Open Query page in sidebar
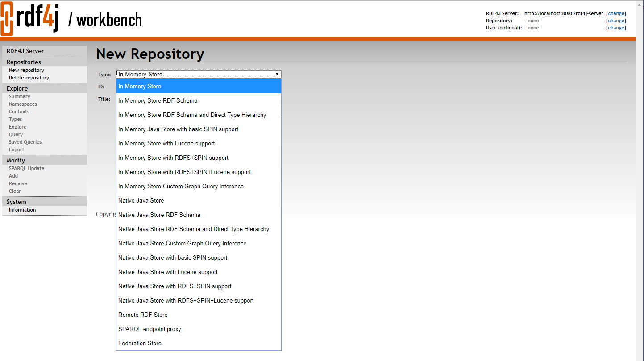 pyautogui.click(x=16, y=134)
